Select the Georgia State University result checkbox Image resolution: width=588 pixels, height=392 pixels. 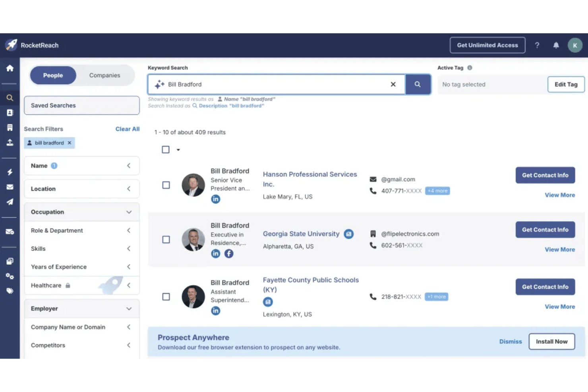[x=166, y=239]
